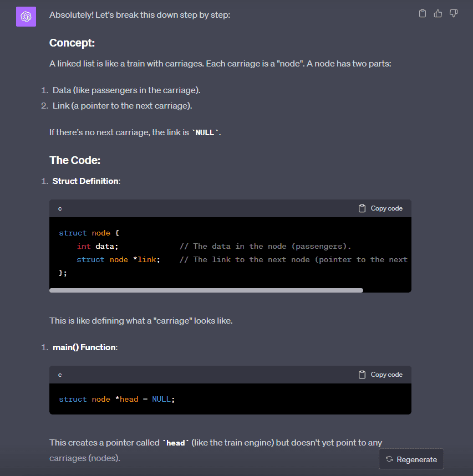Click the clipboard icon in the struct code block
This screenshot has height=476, width=473.
362,208
